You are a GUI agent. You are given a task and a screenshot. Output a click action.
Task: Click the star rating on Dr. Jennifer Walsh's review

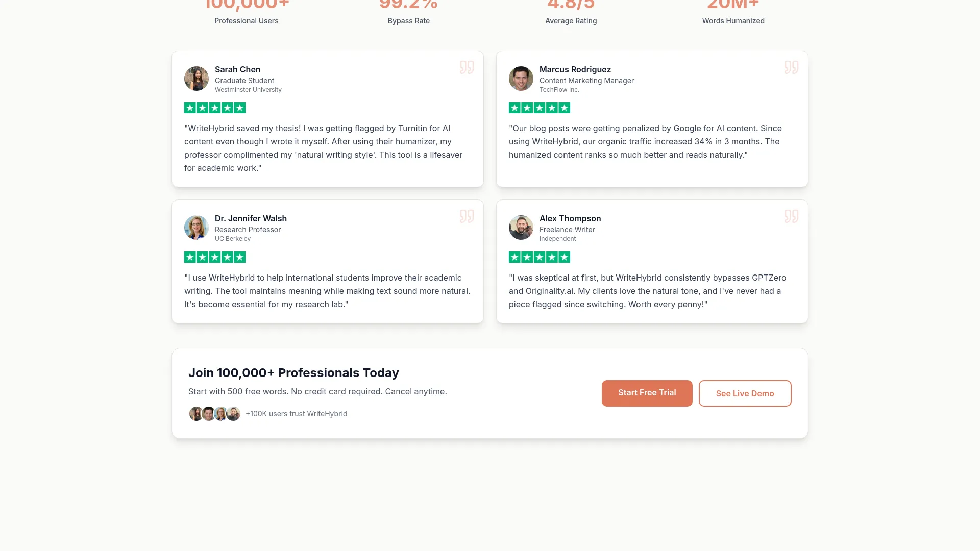click(x=214, y=257)
